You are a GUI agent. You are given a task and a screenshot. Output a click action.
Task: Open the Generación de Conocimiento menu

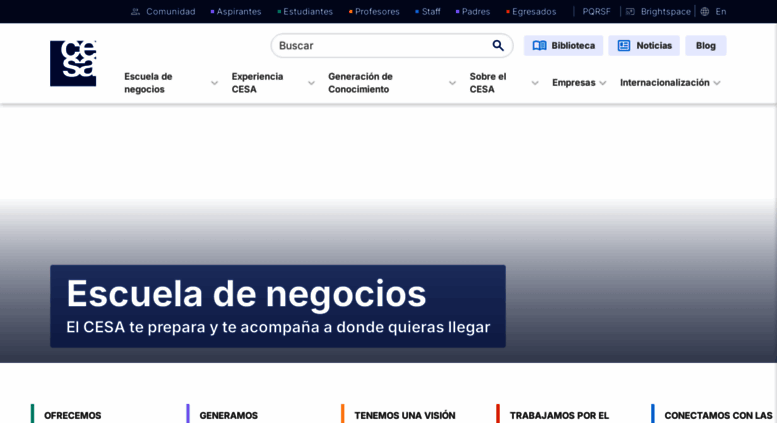pyautogui.click(x=360, y=83)
